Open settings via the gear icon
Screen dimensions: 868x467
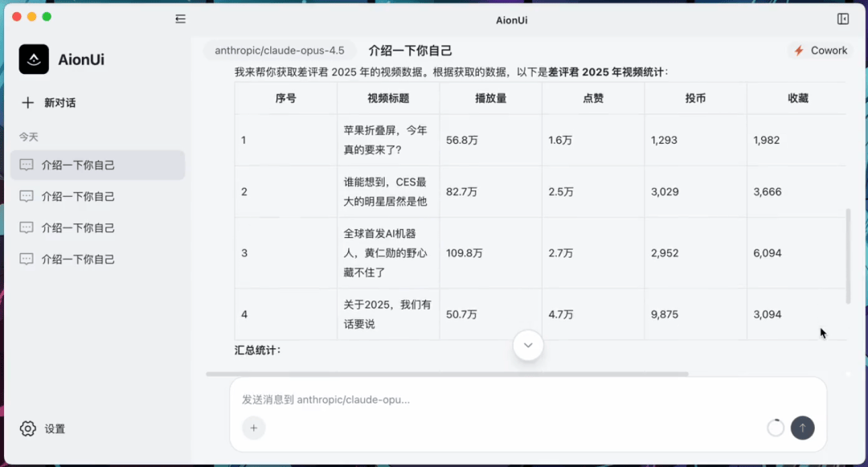click(x=29, y=428)
